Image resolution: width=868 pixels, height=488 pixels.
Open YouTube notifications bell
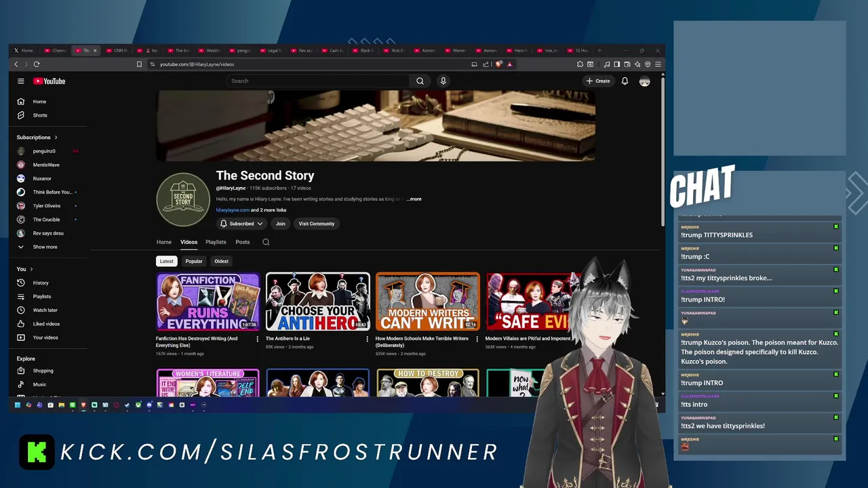(625, 81)
